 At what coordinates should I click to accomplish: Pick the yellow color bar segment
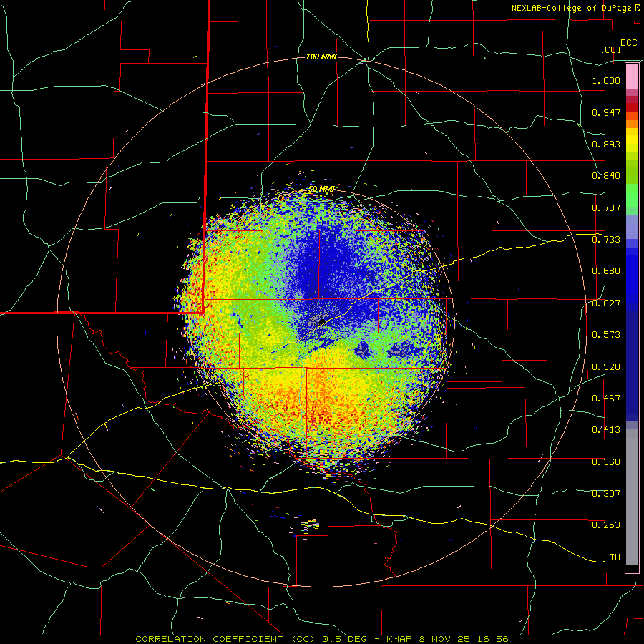(632, 140)
